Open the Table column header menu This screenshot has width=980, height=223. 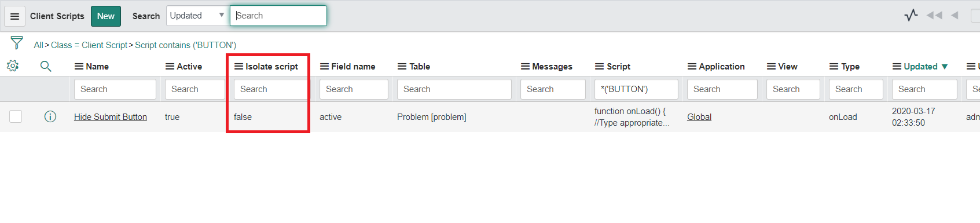(402, 67)
